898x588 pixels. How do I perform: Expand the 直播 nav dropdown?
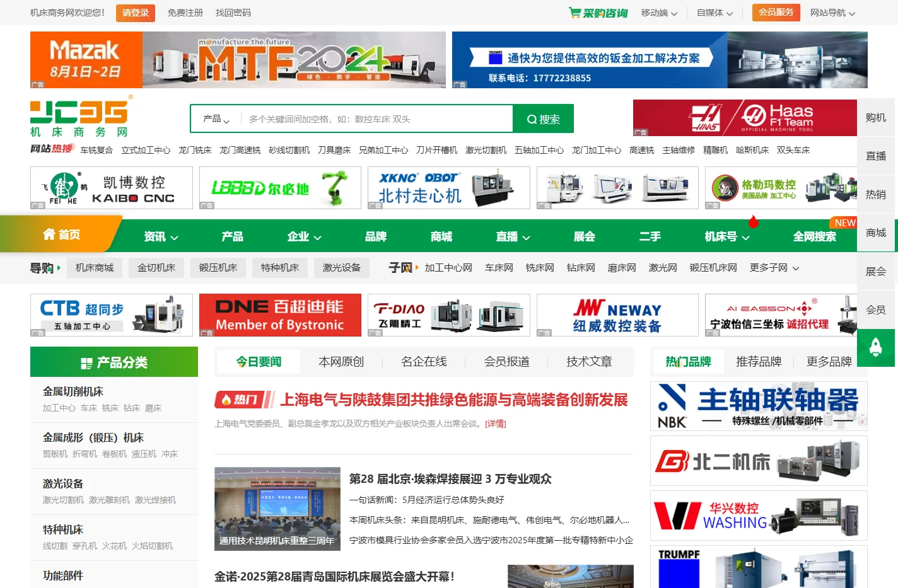513,236
